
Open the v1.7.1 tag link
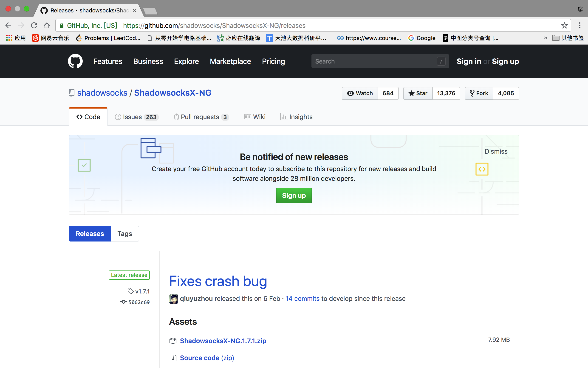[139, 291]
